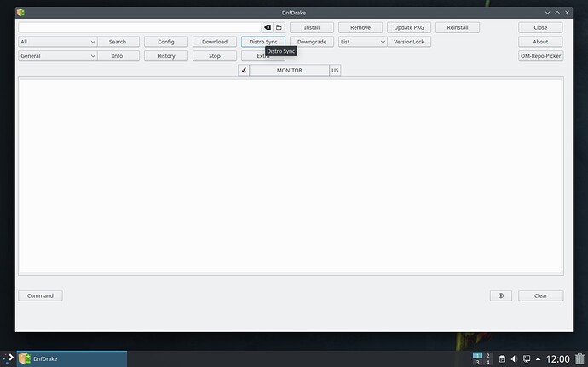Click inside the output text area
Screen dimensions: 588x367
[291, 175]
